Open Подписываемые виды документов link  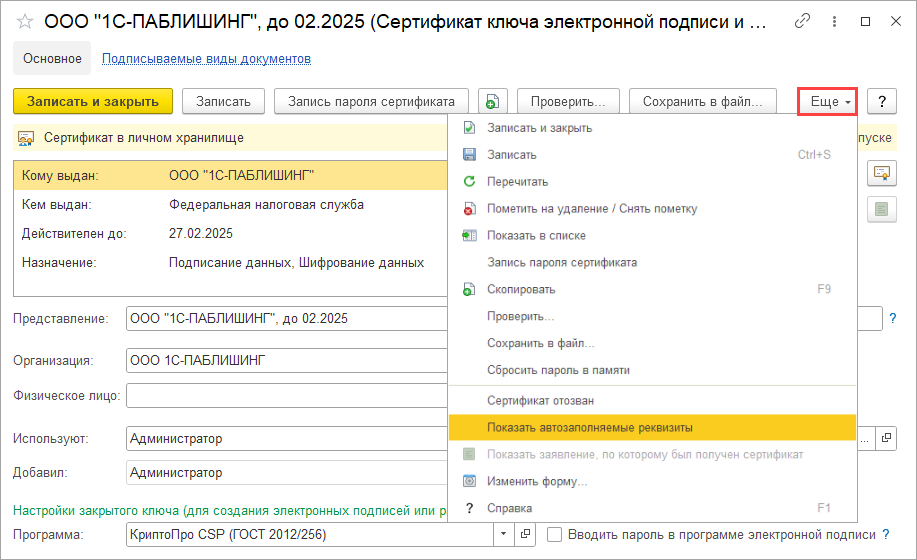click(x=206, y=58)
